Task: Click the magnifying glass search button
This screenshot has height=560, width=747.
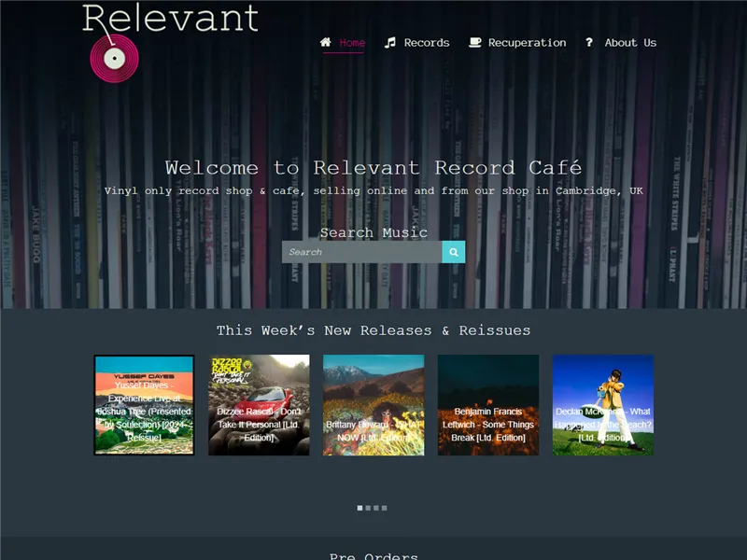Action: click(454, 252)
